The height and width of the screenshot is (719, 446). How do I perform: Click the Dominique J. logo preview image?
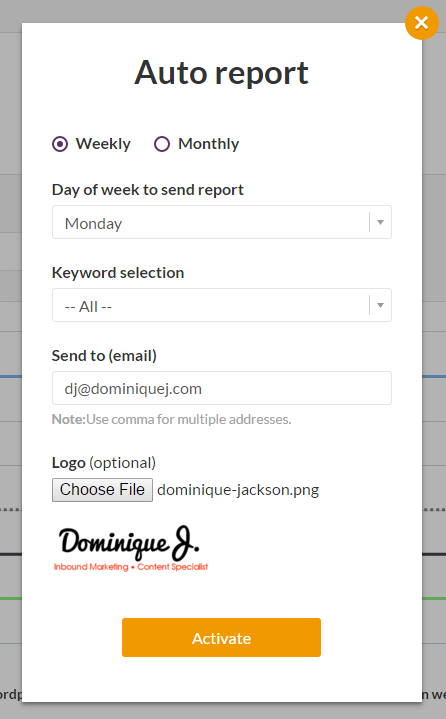pyautogui.click(x=131, y=548)
